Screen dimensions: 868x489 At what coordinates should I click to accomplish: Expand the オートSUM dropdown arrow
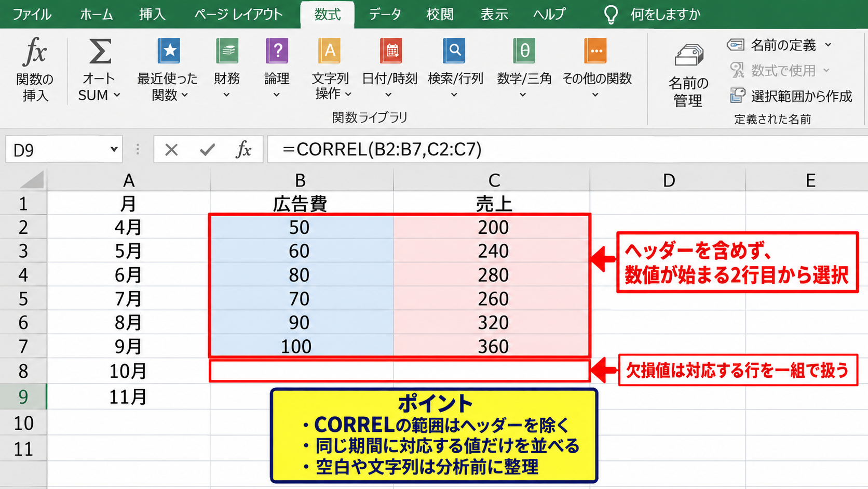[x=117, y=95]
